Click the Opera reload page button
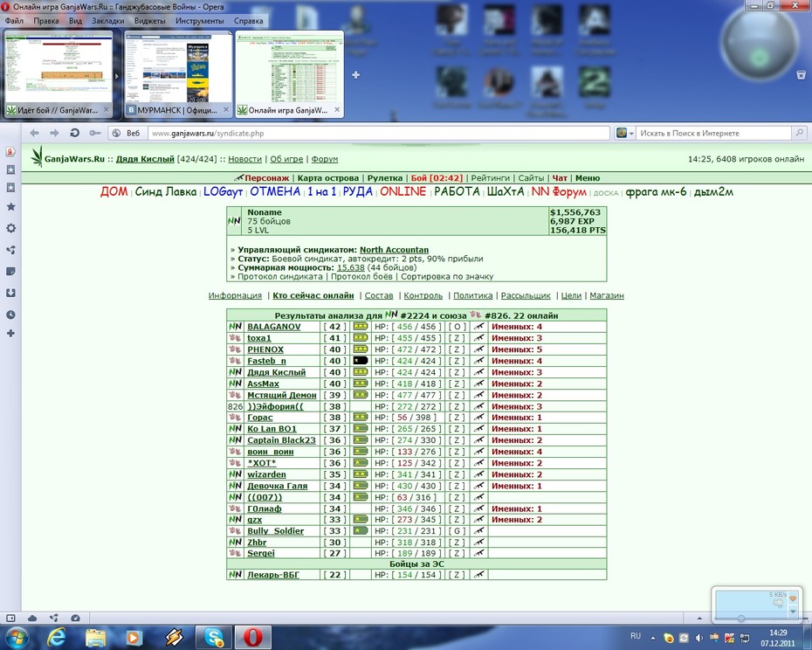The image size is (812, 650). [x=74, y=133]
